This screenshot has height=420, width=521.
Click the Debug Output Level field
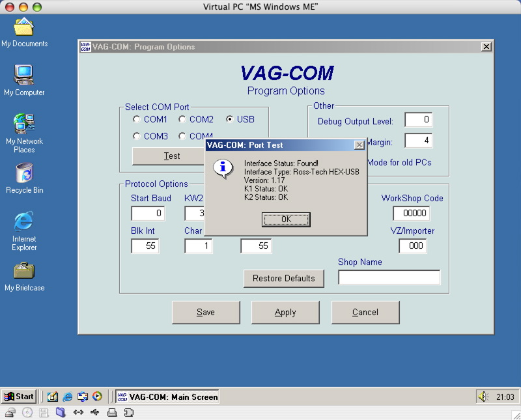(418, 120)
